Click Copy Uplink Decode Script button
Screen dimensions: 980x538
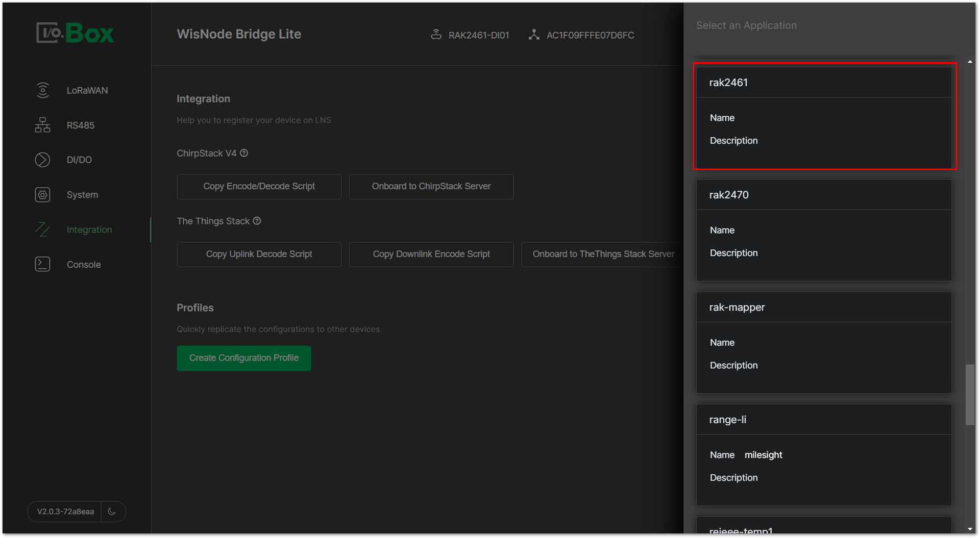click(259, 254)
